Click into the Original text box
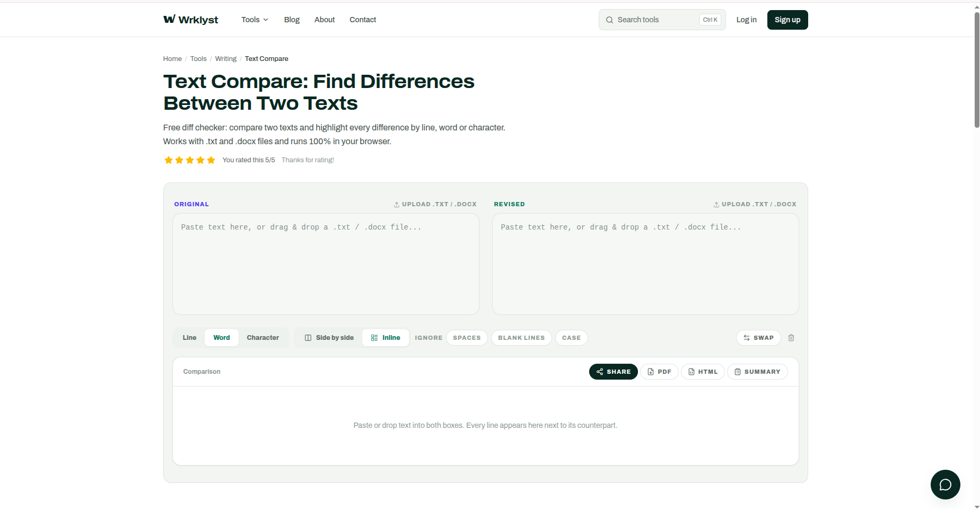The image size is (980, 509). (x=326, y=264)
